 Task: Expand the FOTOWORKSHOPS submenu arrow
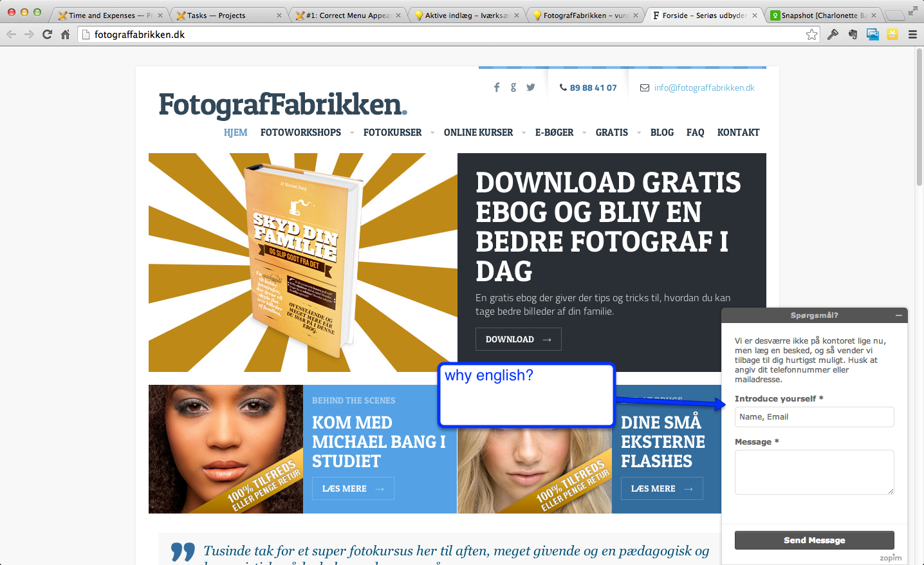pos(352,133)
